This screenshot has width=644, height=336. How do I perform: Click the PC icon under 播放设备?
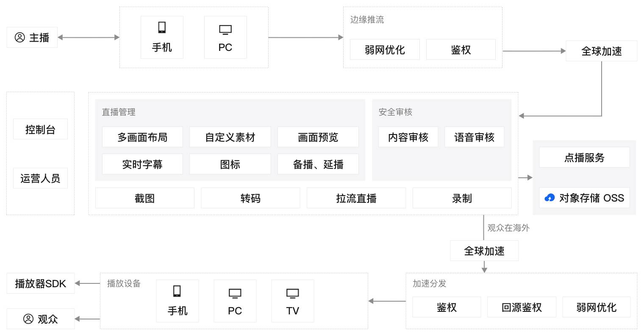point(235,293)
